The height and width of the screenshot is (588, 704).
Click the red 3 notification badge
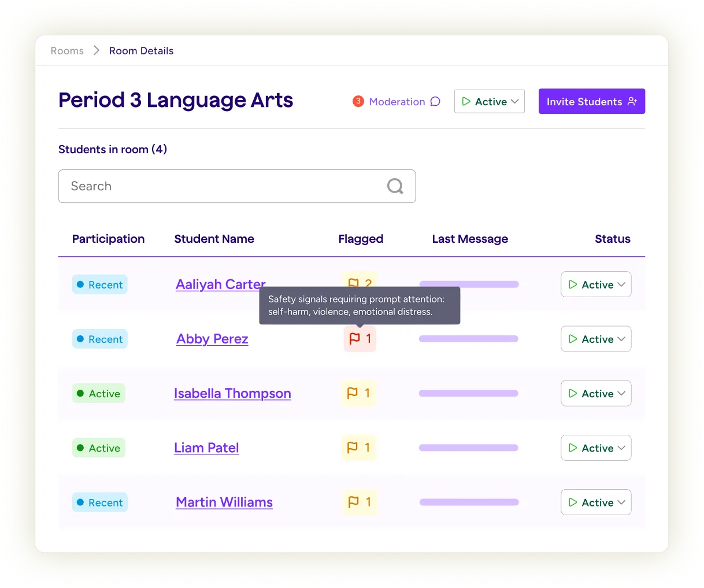tap(358, 101)
